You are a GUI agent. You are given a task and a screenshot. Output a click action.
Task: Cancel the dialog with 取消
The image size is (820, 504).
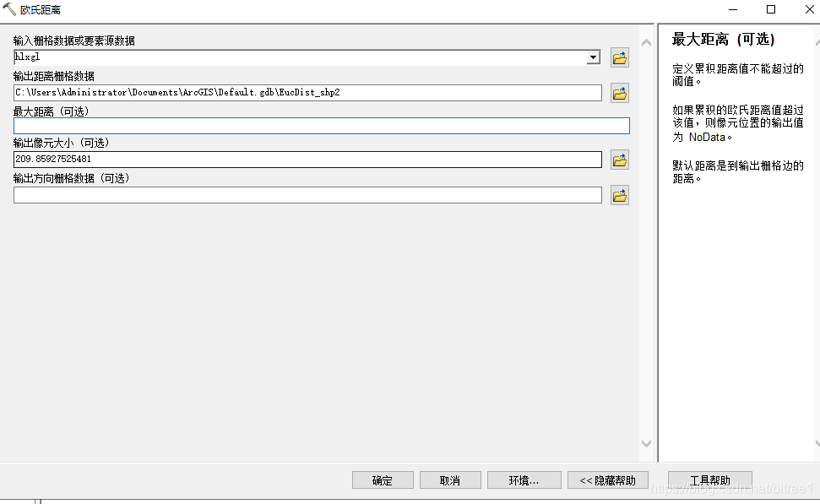click(450, 480)
